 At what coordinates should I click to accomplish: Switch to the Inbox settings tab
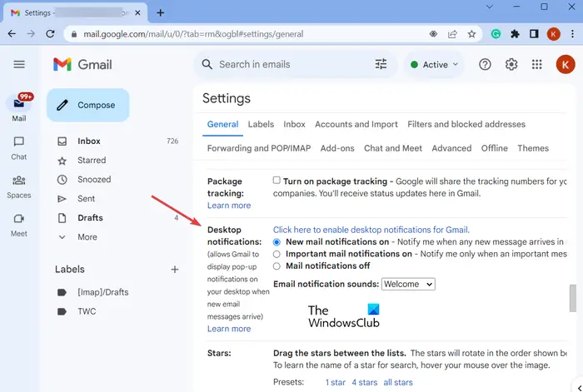point(294,124)
